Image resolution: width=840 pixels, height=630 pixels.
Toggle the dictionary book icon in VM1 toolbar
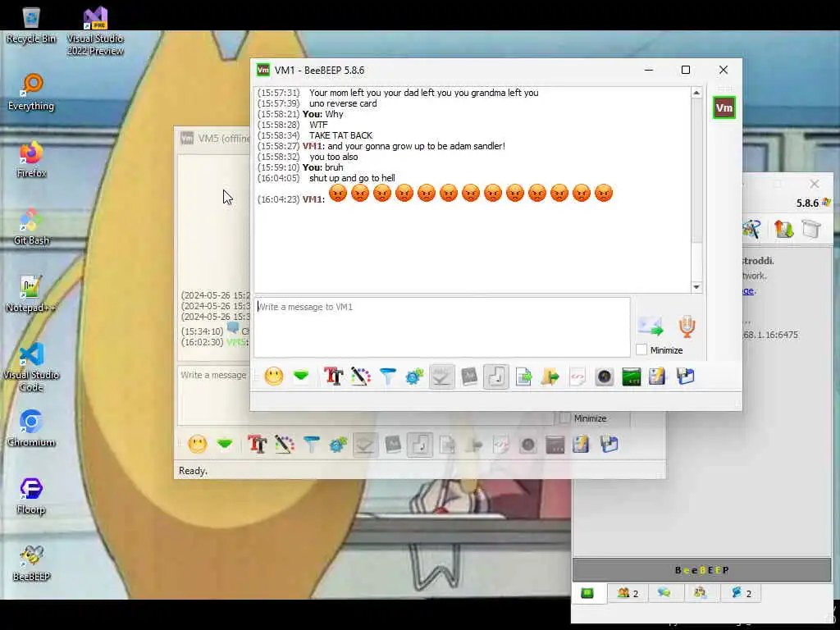coord(469,376)
